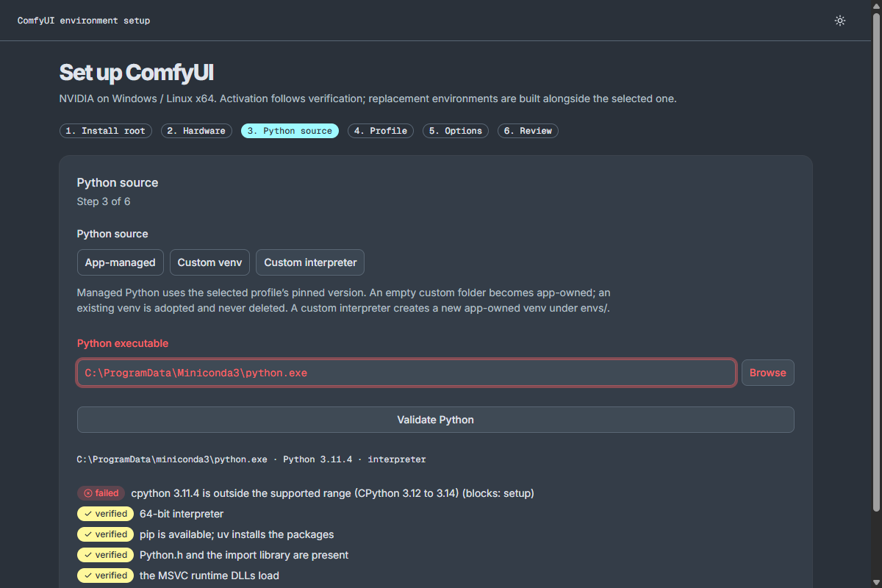Click verified badge for pip is available
Image resolution: width=882 pixels, height=588 pixels.
(106, 534)
